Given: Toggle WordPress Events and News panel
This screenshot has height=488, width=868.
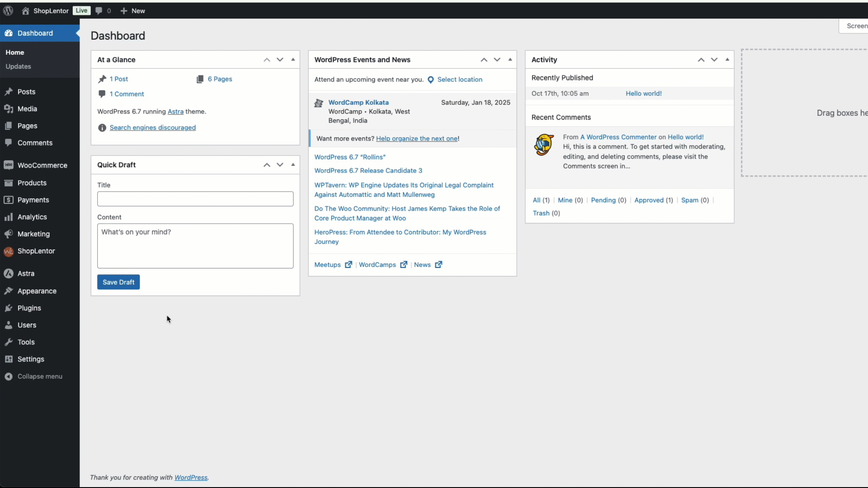Looking at the screenshot, I should [x=510, y=60].
